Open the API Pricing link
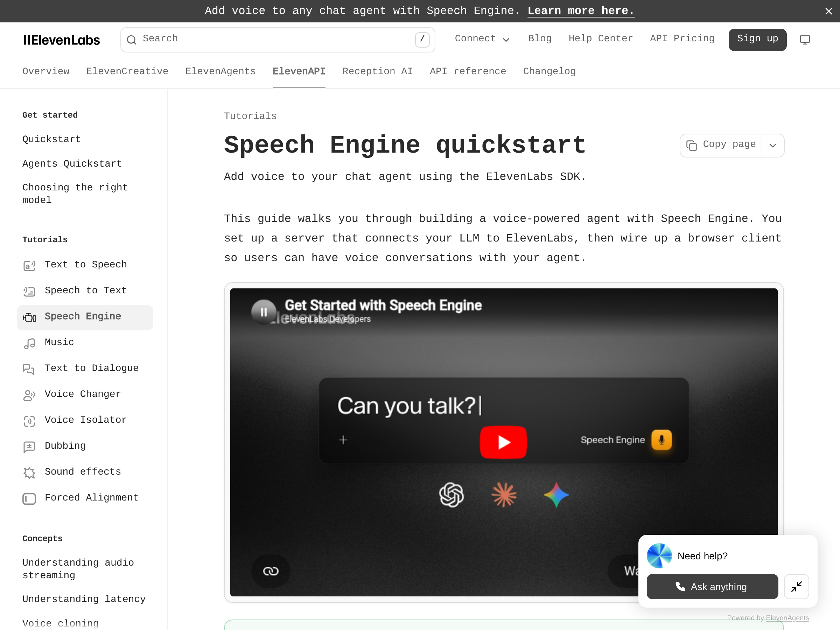Viewport: 840px width, 630px height. tap(682, 39)
